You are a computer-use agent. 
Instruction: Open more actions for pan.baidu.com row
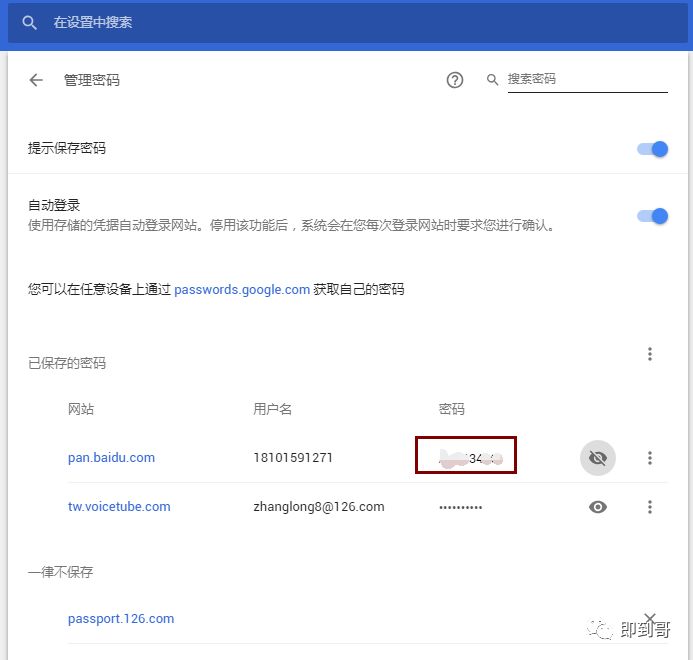[x=649, y=458]
